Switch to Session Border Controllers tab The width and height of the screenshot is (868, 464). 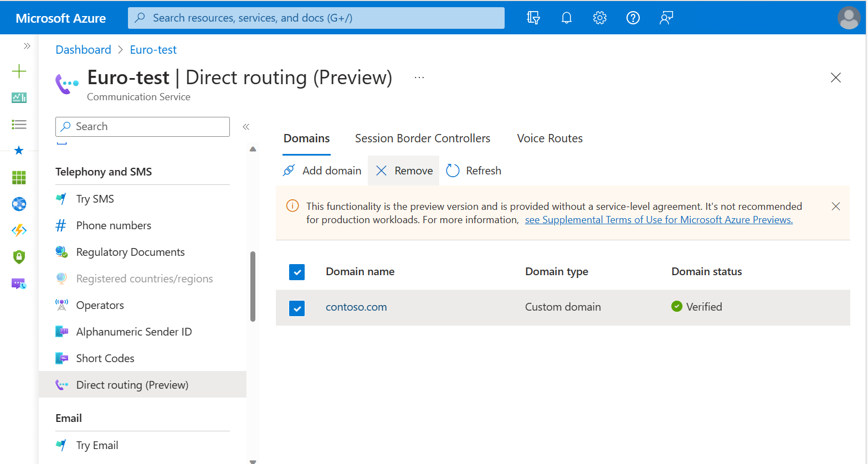(423, 138)
